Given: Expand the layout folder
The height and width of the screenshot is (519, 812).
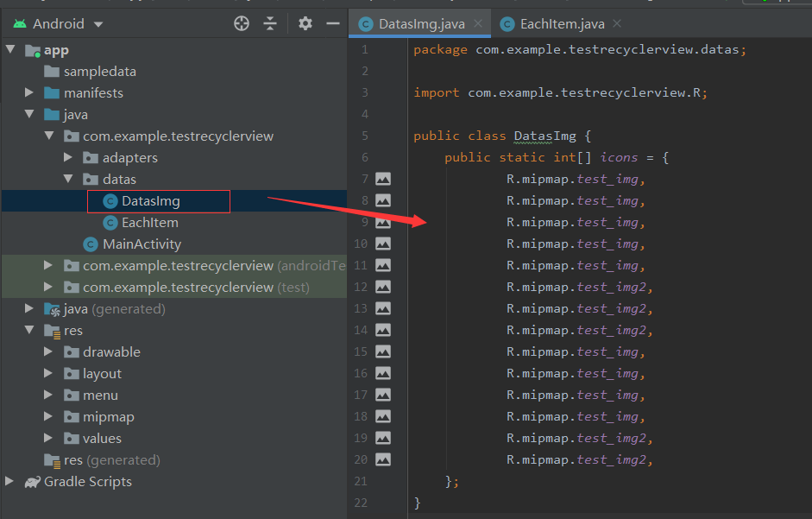Looking at the screenshot, I should click(x=47, y=373).
